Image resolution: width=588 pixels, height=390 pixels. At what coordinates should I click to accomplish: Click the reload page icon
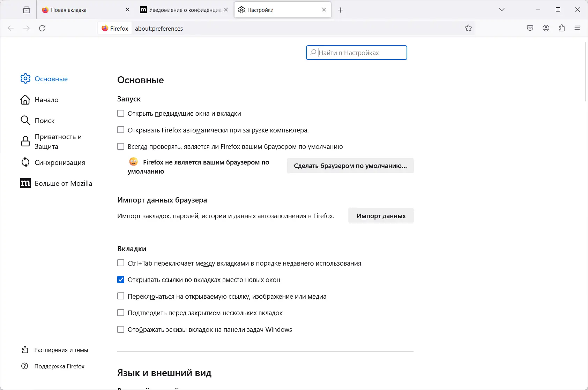42,28
